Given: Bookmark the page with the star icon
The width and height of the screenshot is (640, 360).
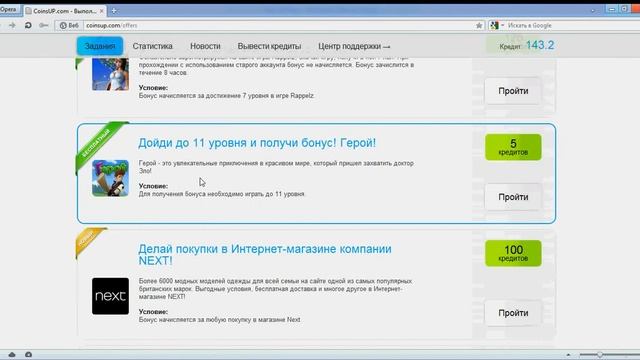Looking at the screenshot, I should [x=479, y=25].
